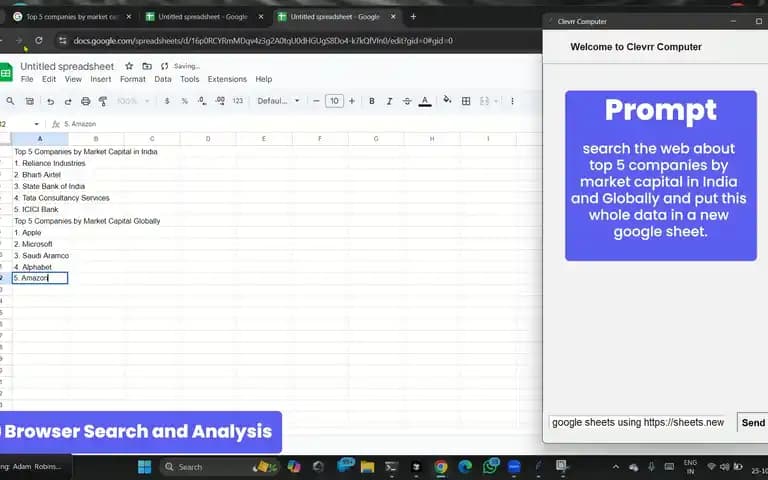This screenshot has height=480, width=768.
Task: Click the browser address bar URL
Action: 263,41
